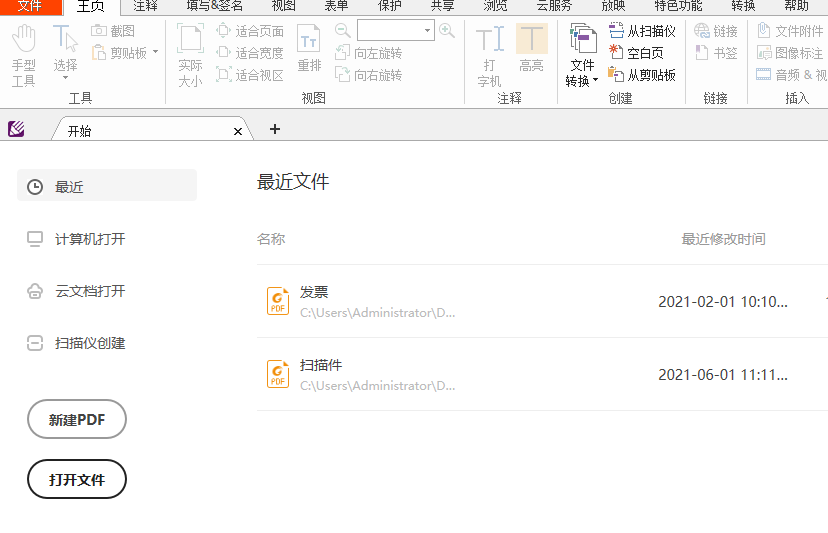Open Special Features (特色功能) tab
The height and width of the screenshot is (533, 828).
(678, 6)
